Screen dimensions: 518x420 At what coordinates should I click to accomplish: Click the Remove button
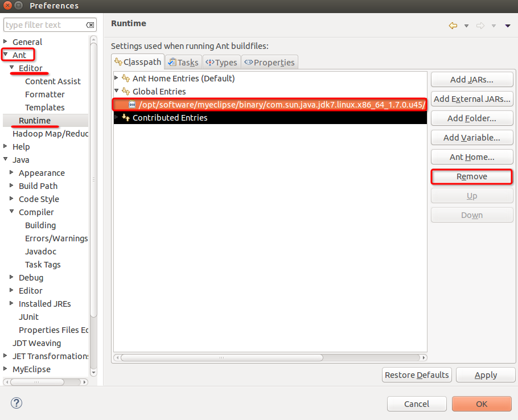(x=471, y=176)
